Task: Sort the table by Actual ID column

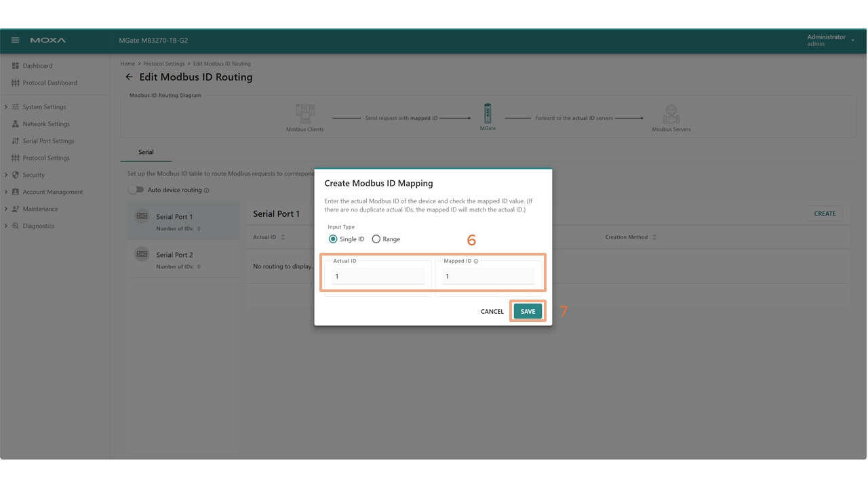Action: [283, 237]
